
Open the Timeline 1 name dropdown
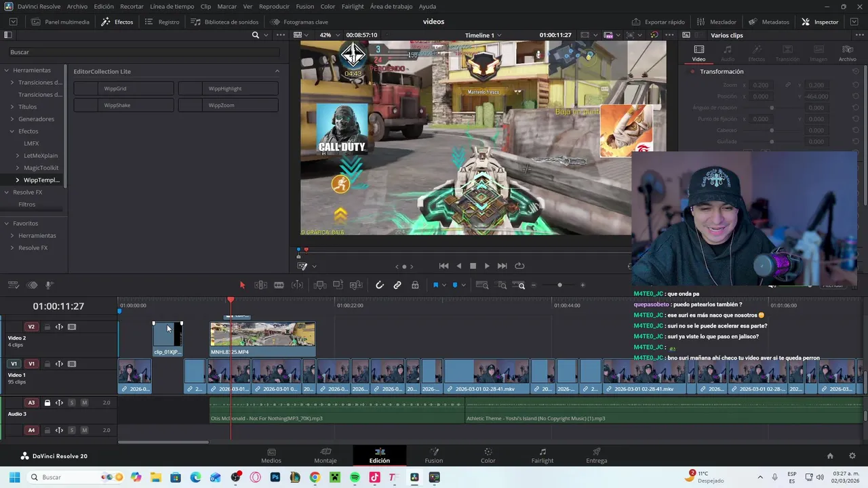click(x=482, y=35)
